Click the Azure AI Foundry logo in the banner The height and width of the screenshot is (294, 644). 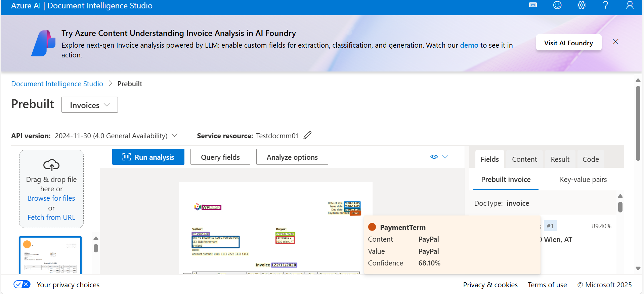43,43
